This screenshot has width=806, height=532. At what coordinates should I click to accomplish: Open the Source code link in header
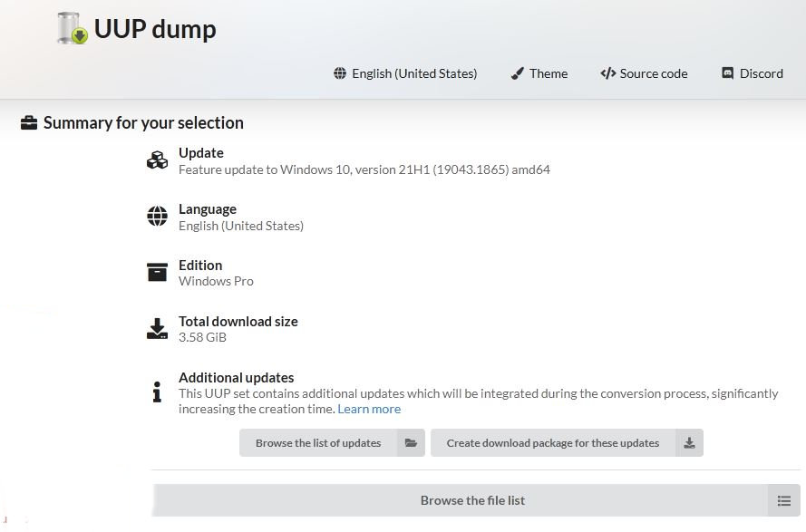(644, 73)
